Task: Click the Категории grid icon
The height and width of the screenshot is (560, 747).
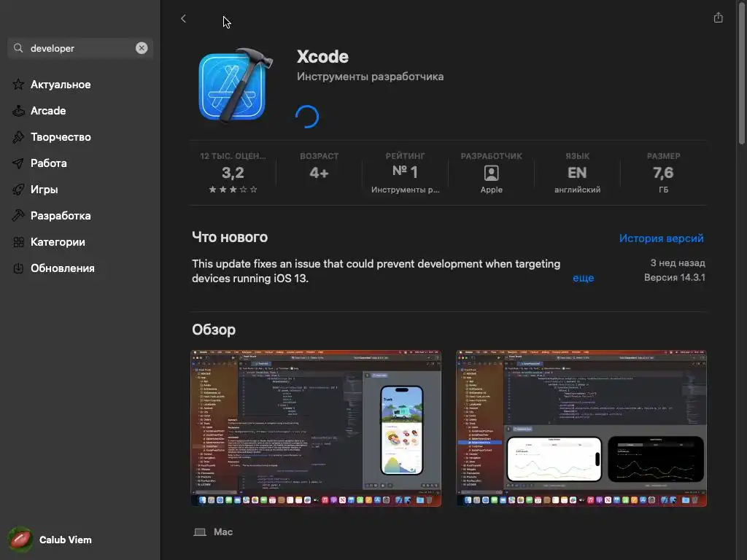Action: coord(18,242)
